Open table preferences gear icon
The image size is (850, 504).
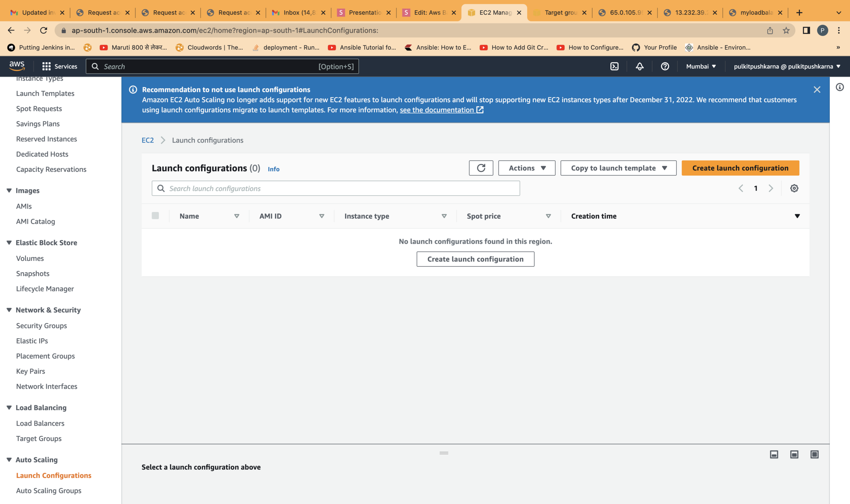[x=794, y=188]
